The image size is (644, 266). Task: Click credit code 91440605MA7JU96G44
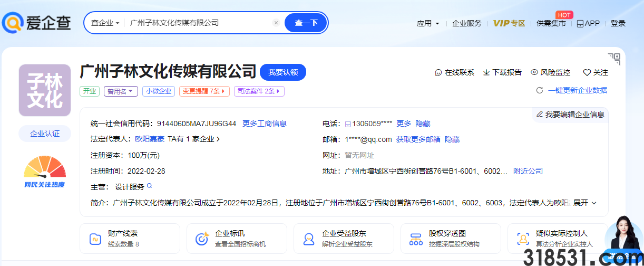(197, 123)
